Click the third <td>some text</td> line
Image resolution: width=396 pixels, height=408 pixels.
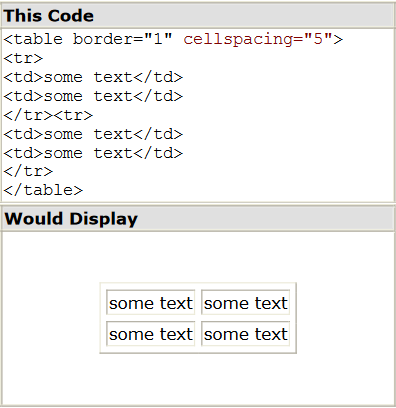click(93, 134)
